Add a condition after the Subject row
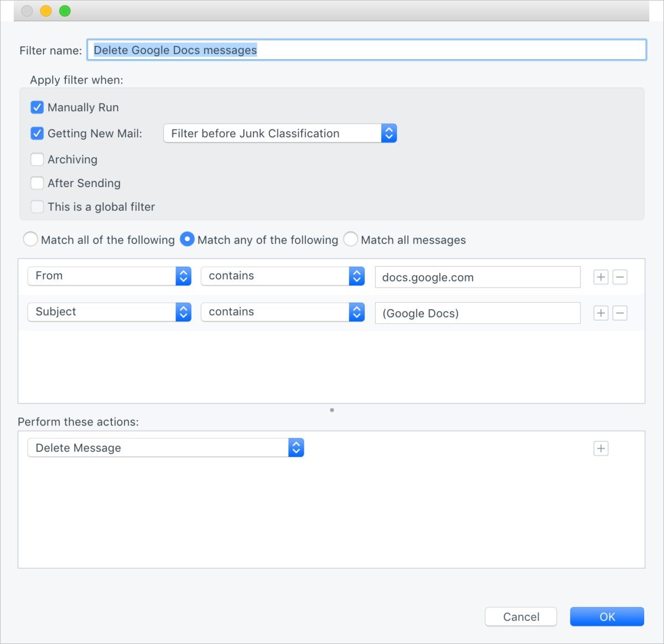This screenshot has height=644, width=664. [601, 313]
